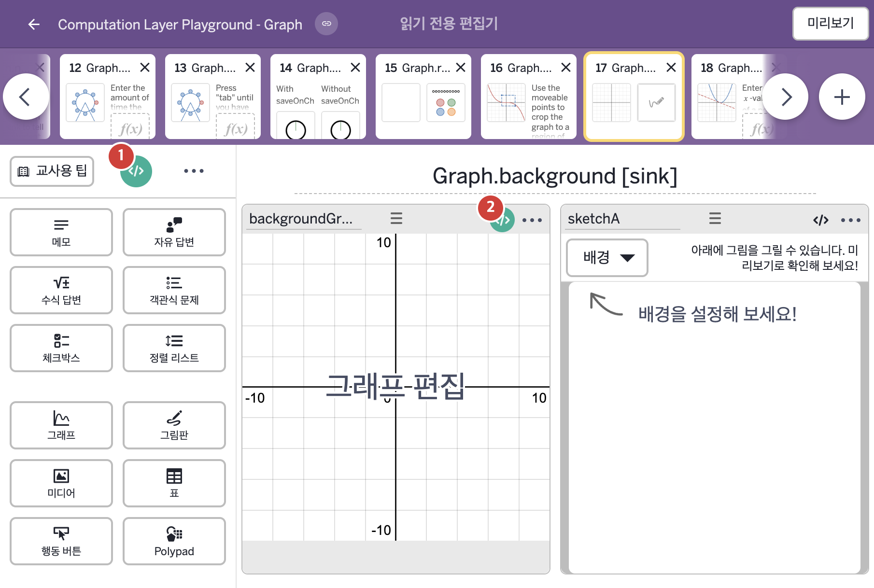The image size is (874, 588).
Task: Grab the backgroundGraph drag handle
Action: [396, 219]
